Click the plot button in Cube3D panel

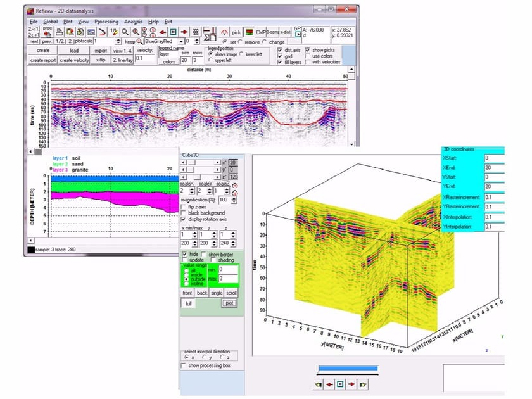coord(230,302)
